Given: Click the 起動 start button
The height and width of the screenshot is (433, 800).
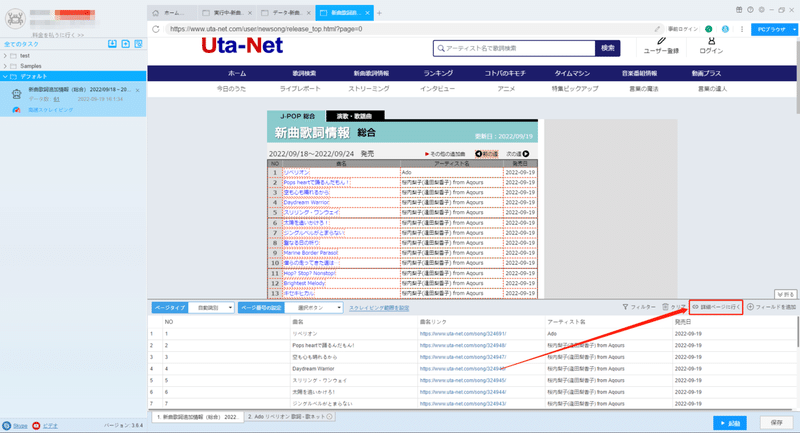Looking at the screenshot, I should (x=730, y=423).
